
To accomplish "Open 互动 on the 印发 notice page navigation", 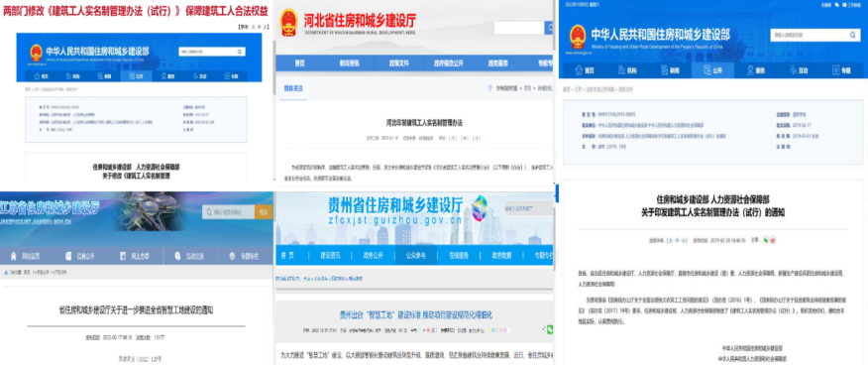I will point(803,71).
